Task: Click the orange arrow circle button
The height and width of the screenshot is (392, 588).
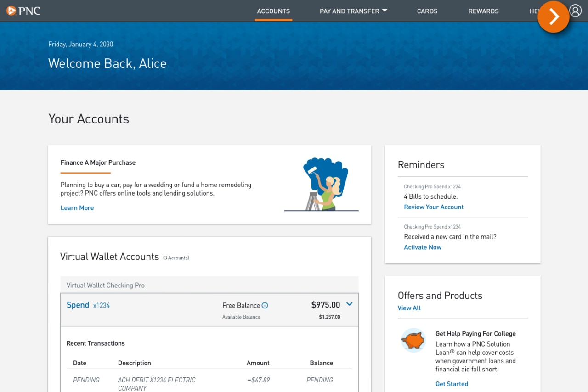Action: click(553, 17)
